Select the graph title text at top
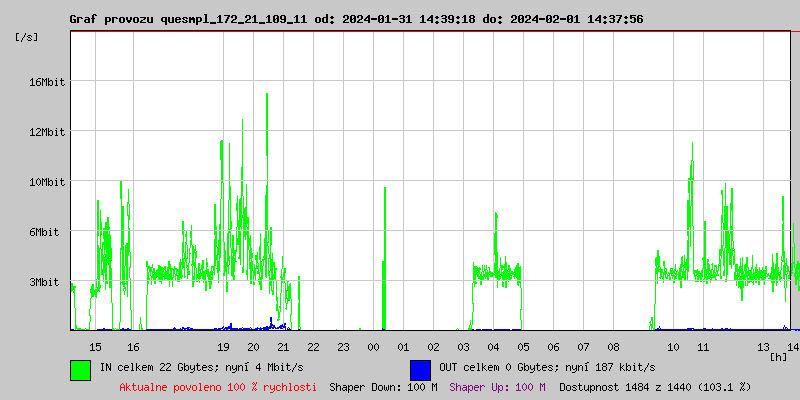Image resolution: width=800 pixels, height=400 pixels. coord(356,19)
